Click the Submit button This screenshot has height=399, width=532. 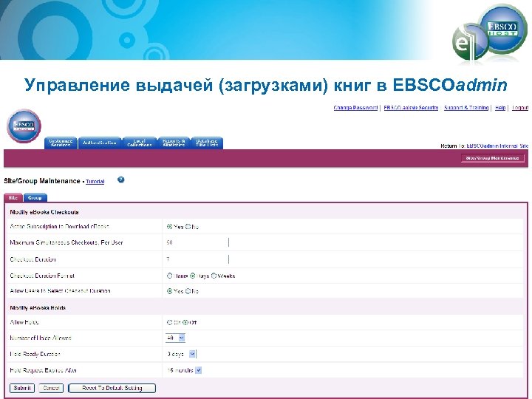pos(22,388)
